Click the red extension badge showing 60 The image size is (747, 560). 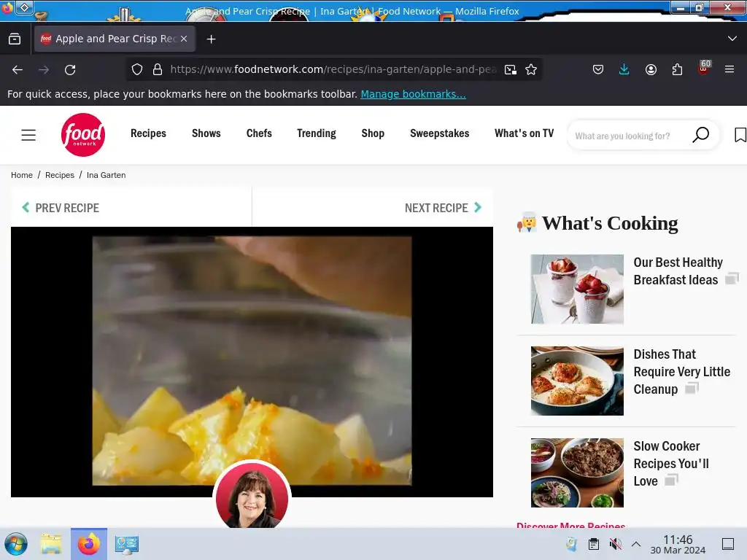pos(704,68)
